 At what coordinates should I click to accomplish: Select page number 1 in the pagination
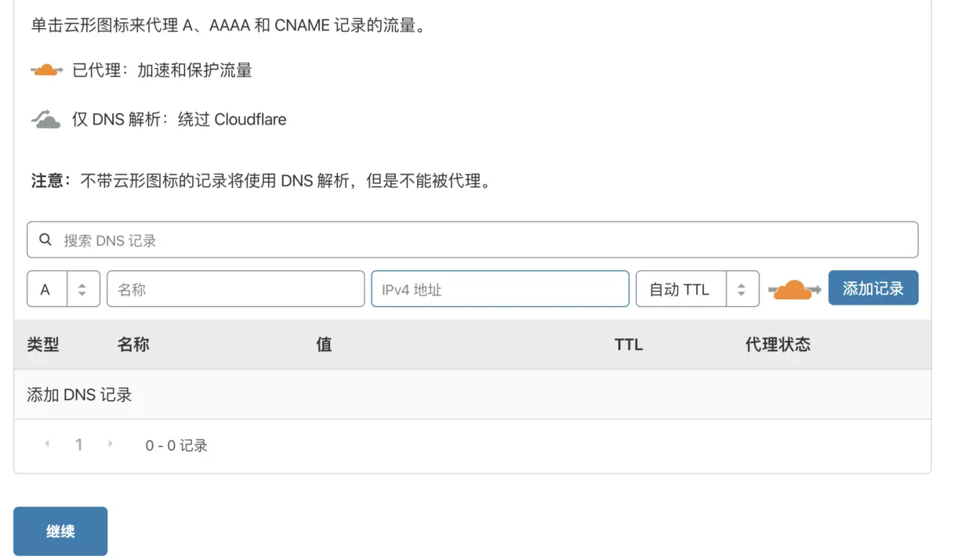(78, 445)
